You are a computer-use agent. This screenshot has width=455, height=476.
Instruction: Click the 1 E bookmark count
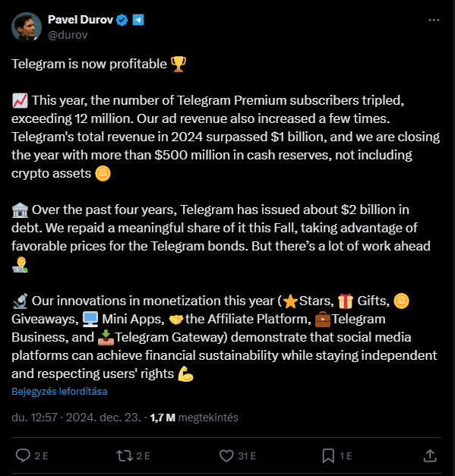(346, 456)
